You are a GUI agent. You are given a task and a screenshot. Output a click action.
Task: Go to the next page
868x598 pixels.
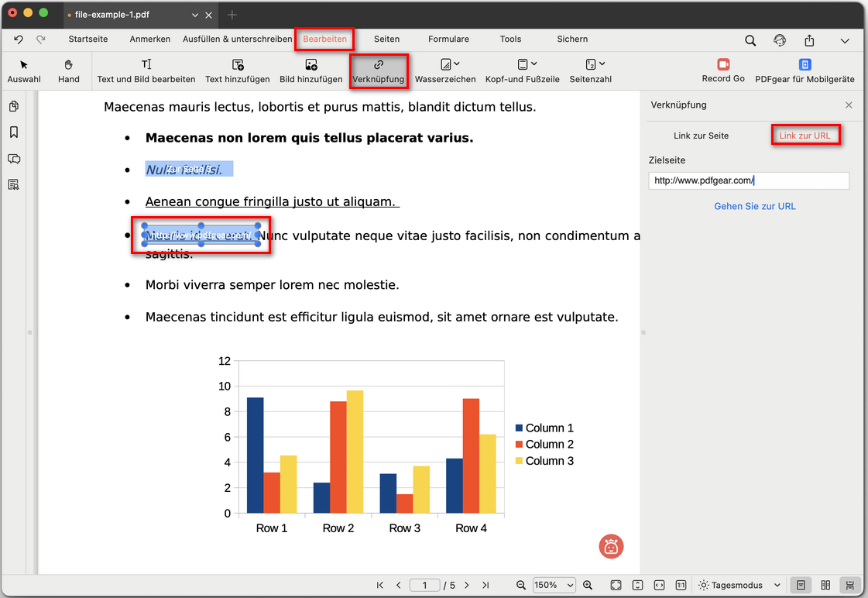[x=467, y=586]
